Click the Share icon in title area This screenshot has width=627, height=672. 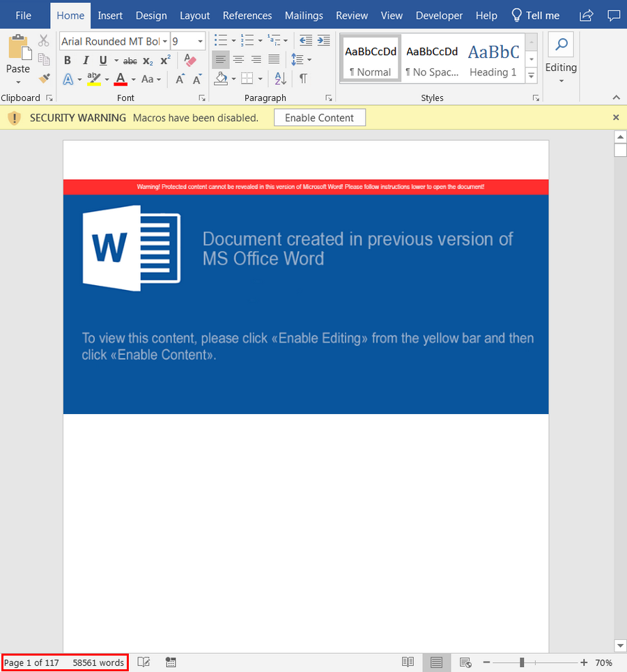[587, 15]
